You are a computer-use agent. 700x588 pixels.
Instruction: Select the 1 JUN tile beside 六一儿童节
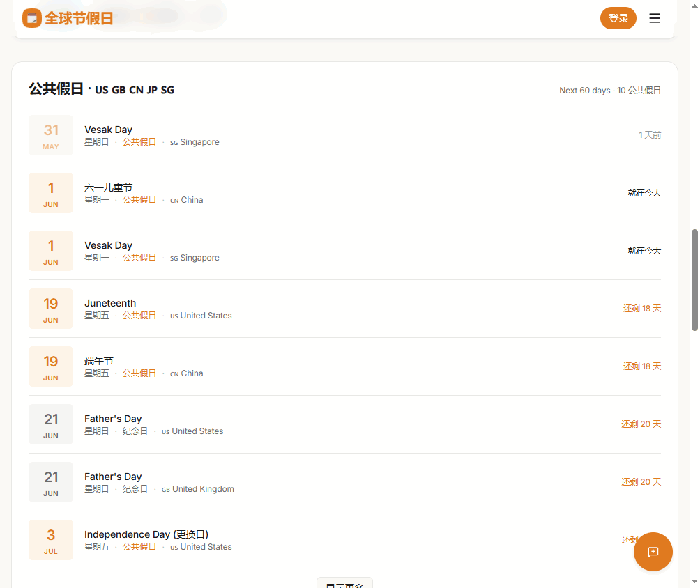point(51,193)
